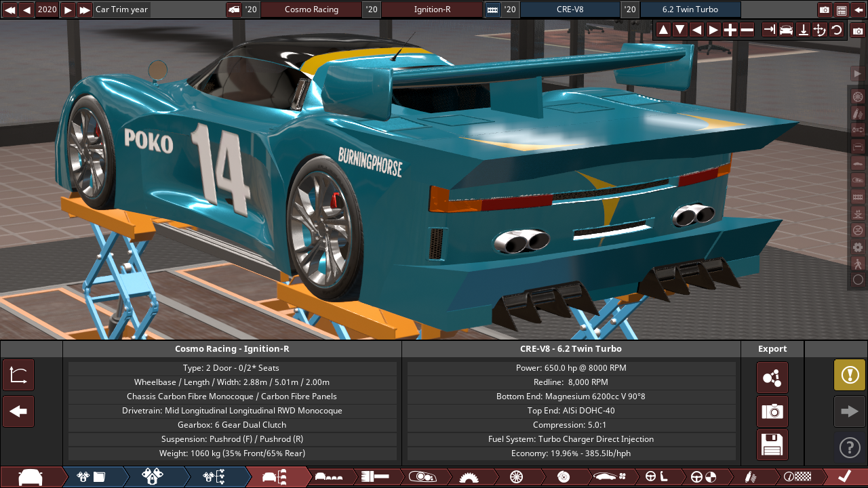Select the 2020 year field
Viewport: 868px width, 488px height.
[47, 9]
